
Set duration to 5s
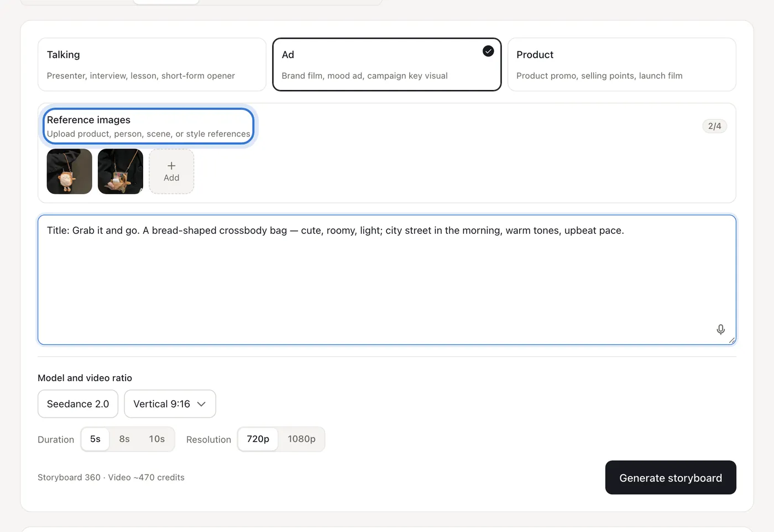[x=95, y=439]
